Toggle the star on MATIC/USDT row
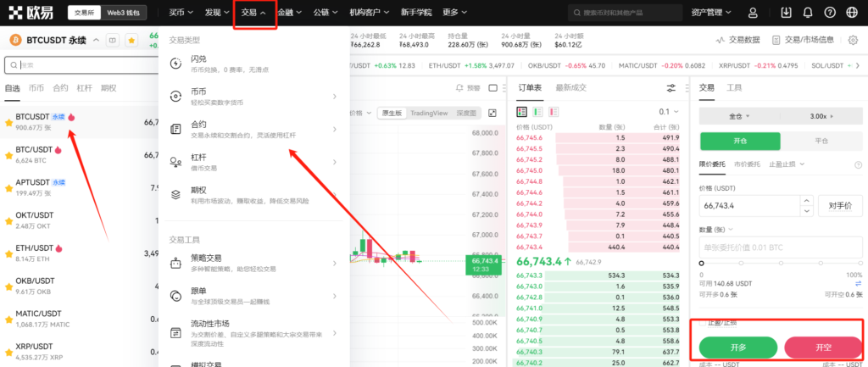868x367 pixels. coord(8,319)
